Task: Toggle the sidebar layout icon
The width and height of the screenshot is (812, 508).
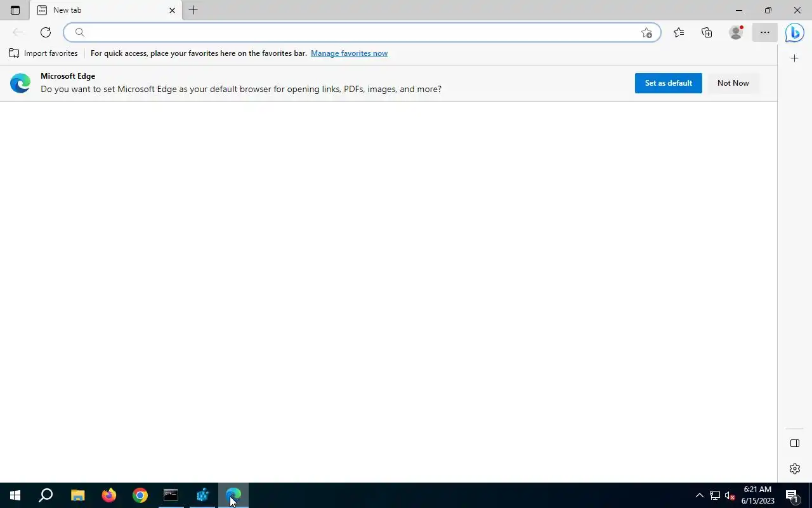Action: coord(794,443)
